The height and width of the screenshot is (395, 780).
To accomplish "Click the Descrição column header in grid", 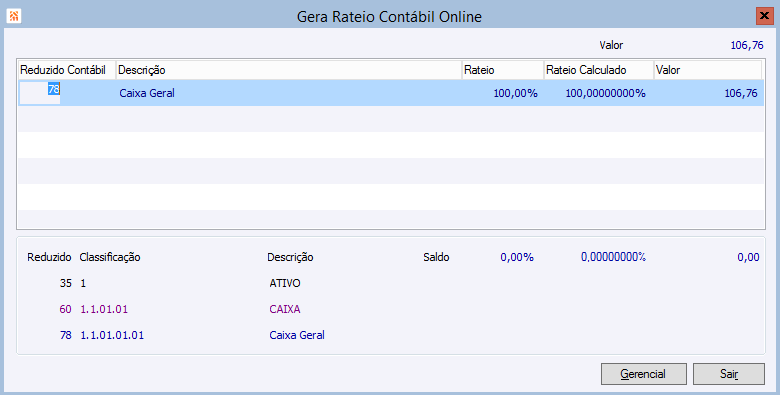I will pos(289,70).
